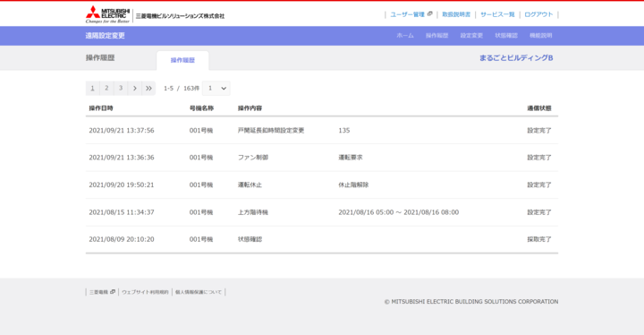Viewport: 644px width, 335px height.
Task: Click the 操作内容 column header
Action: point(250,108)
